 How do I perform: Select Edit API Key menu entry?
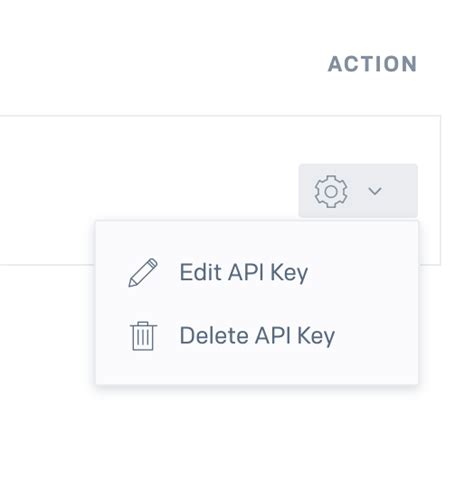point(257,272)
